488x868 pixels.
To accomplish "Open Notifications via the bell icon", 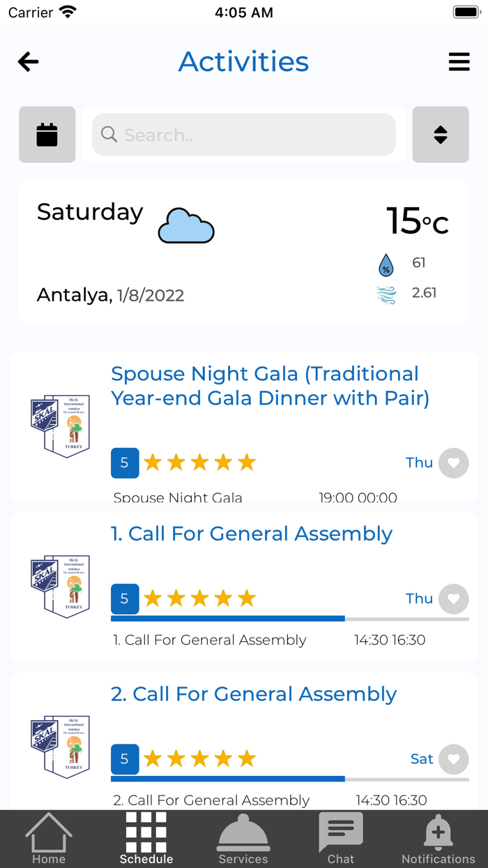I will tap(438, 832).
